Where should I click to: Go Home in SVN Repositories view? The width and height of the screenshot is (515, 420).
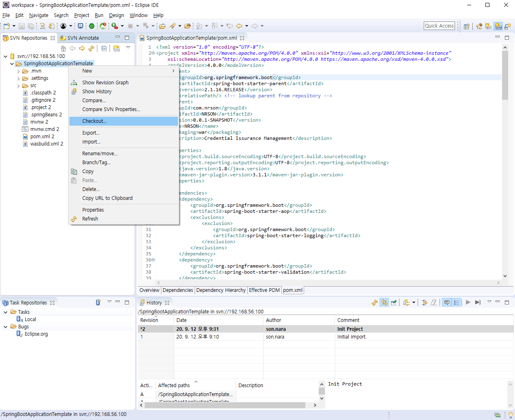(x=63, y=48)
